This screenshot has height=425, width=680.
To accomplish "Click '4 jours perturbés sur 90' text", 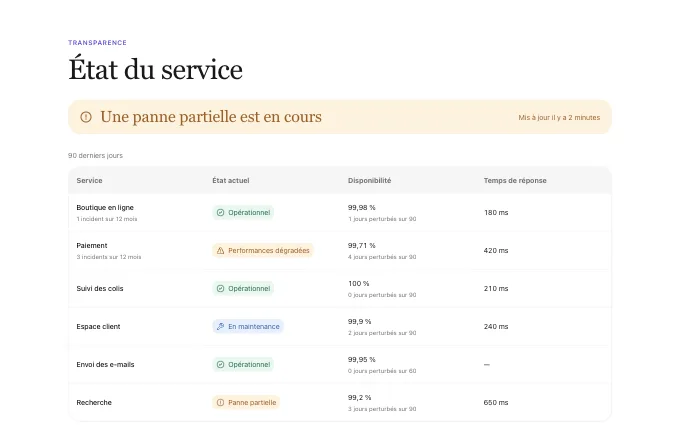I will click(382, 257).
